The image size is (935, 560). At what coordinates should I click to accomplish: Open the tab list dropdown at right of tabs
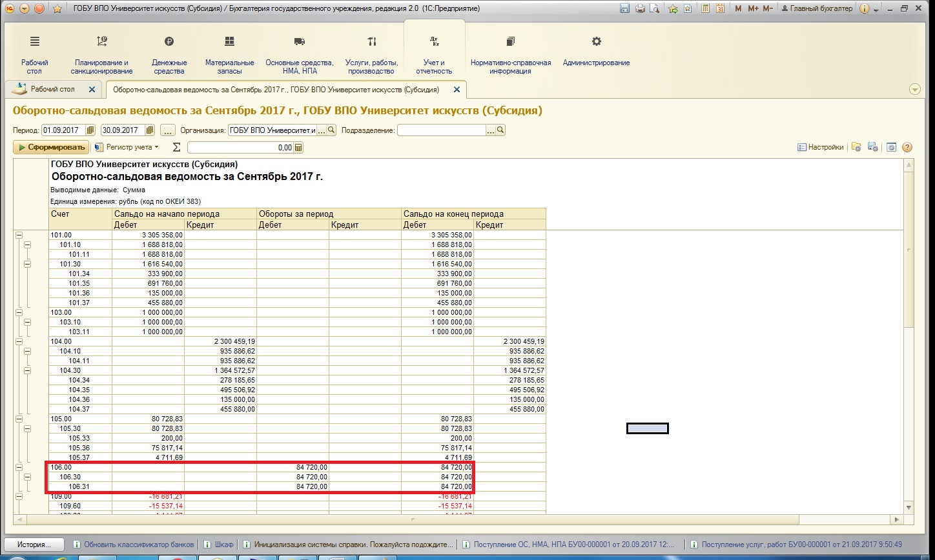click(x=914, y=89)
